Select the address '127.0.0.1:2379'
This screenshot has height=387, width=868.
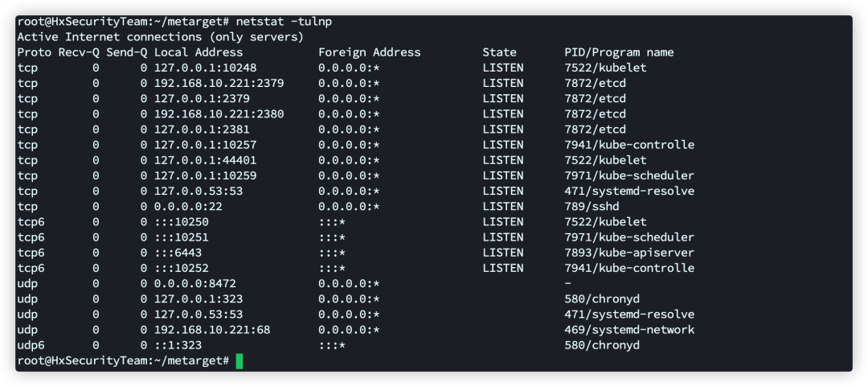202,99
